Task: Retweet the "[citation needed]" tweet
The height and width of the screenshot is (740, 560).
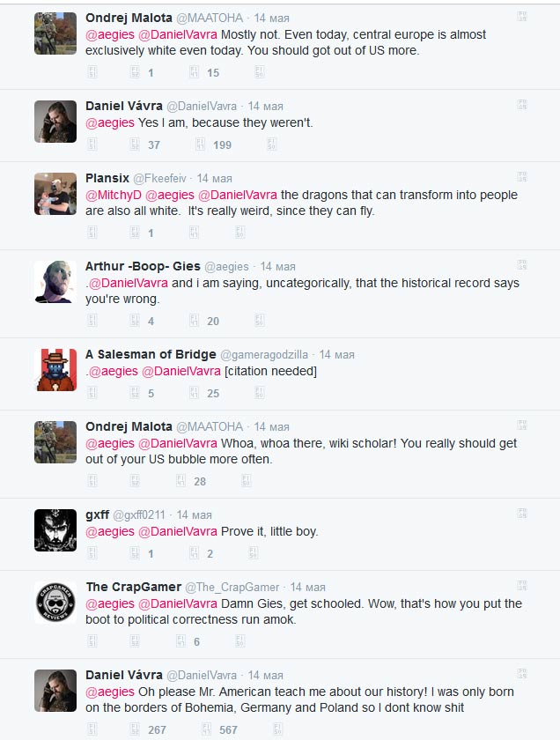Action: [135, 393]
